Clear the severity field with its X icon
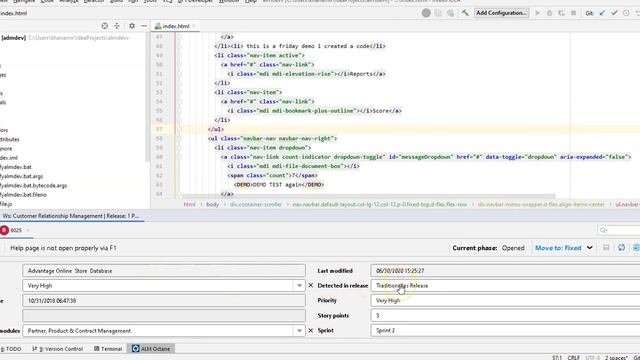 click(x=311, y=285)
